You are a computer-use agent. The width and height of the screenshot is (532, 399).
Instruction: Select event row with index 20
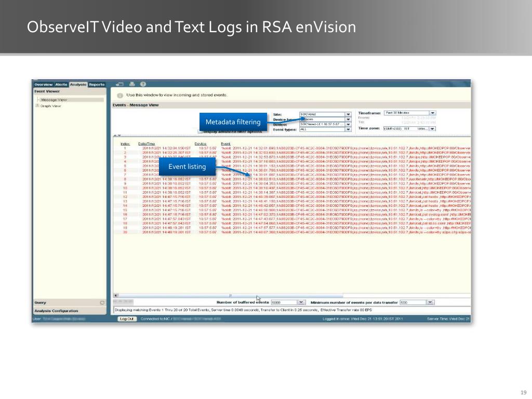pos(292,232)
